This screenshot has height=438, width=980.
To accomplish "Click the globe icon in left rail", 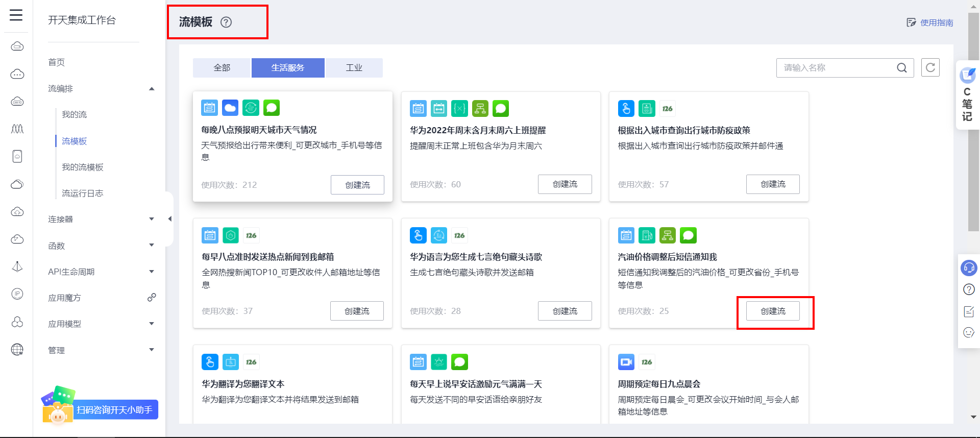I will tap(17, 349).
